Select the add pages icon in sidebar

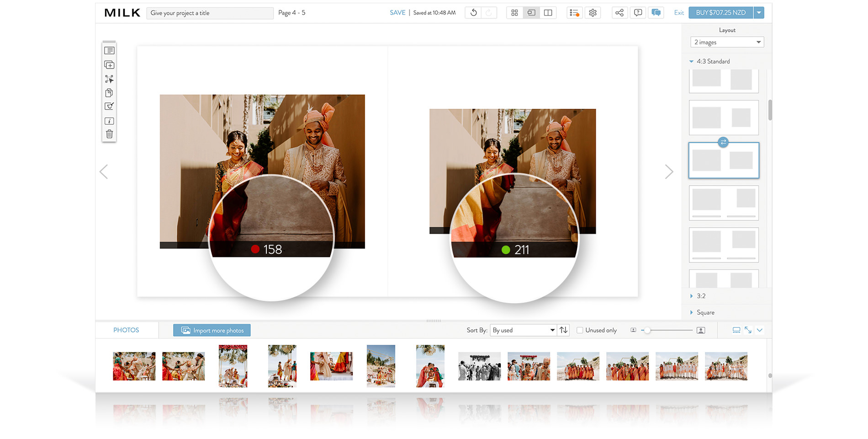coord(109,64)
